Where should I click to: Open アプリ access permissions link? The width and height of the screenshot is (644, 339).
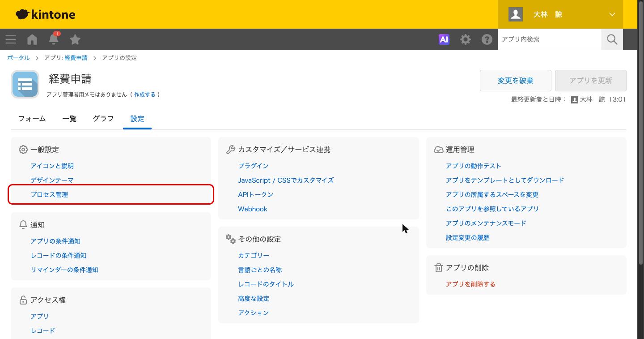coord(40,316)
